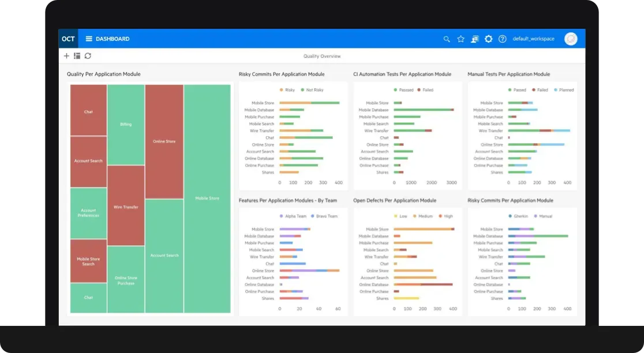Click Account Search label in CI Automation chart
The width and height of the screenshot is (644, 353).
click(x=375, y=152)
